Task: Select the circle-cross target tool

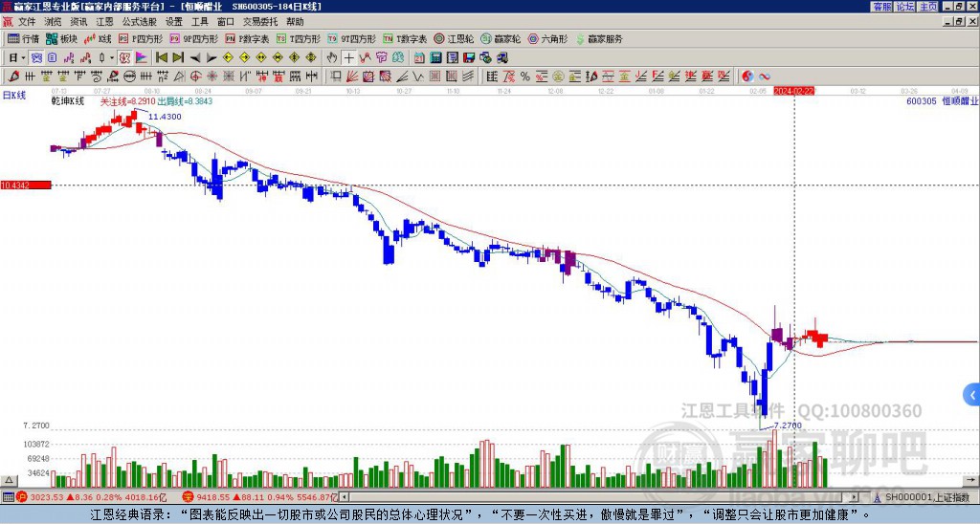Action: [x=195, y=76]
